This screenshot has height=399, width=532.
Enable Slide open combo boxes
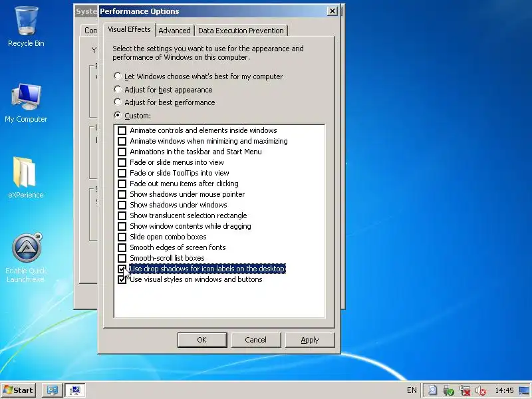click(x=122, y=237)
